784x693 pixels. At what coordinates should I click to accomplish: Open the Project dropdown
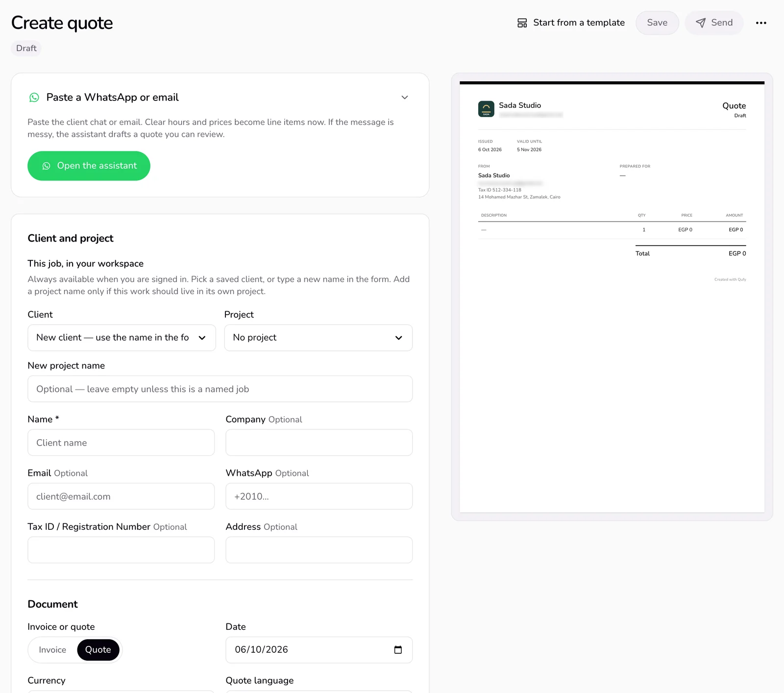pos(318,338)
